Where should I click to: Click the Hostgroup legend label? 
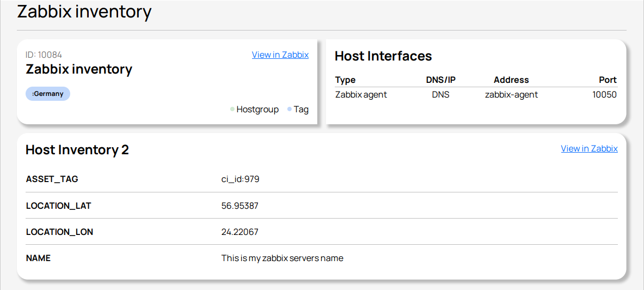[x=257, y=110]
